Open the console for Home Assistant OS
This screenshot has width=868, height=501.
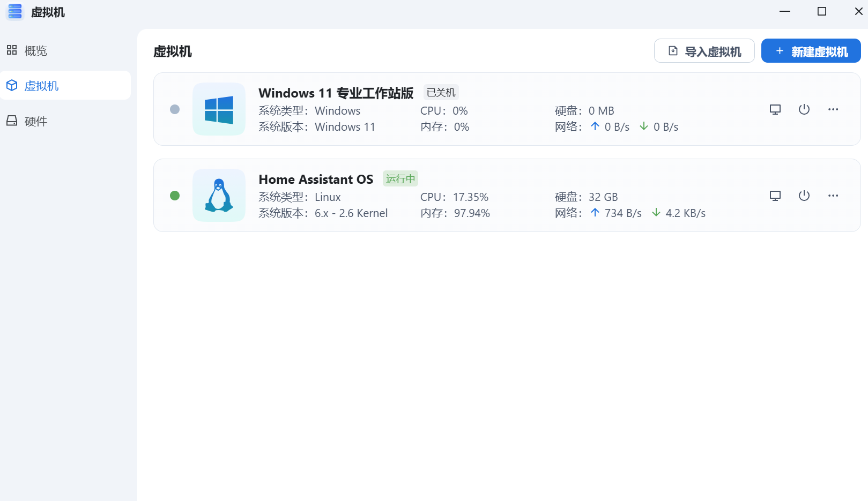[775, 195]
